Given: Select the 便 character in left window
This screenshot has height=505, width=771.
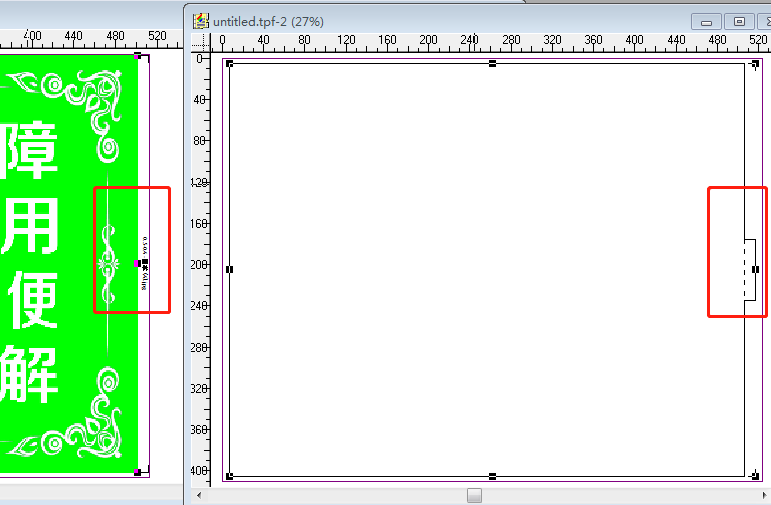Looking at the screenshot, I should [x=31, y=300].
